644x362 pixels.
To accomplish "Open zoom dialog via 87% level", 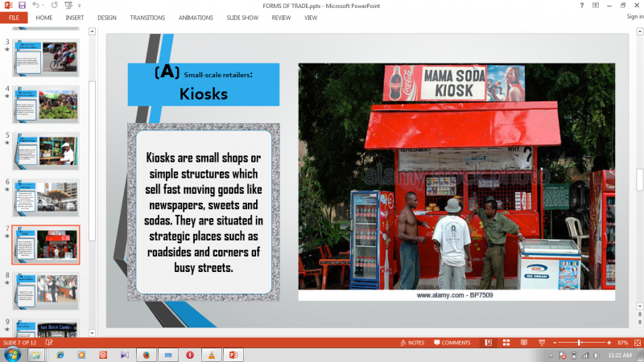I will (622, 343).
